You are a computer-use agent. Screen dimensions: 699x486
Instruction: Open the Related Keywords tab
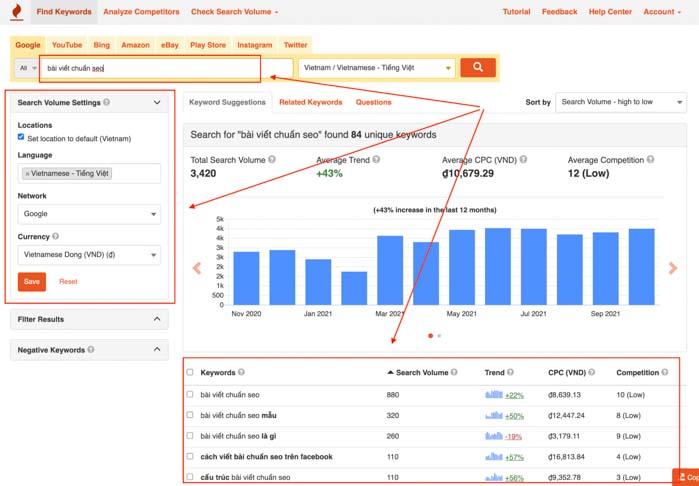pos(311,102)
